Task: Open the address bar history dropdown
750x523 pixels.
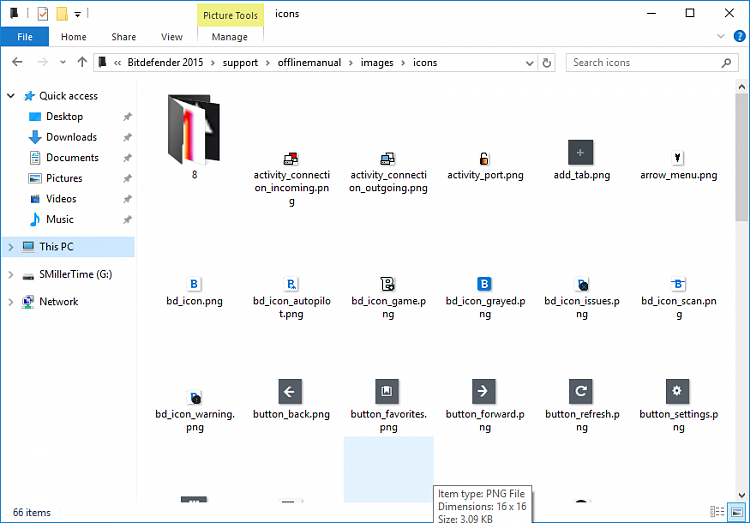Action: (529, 63)
